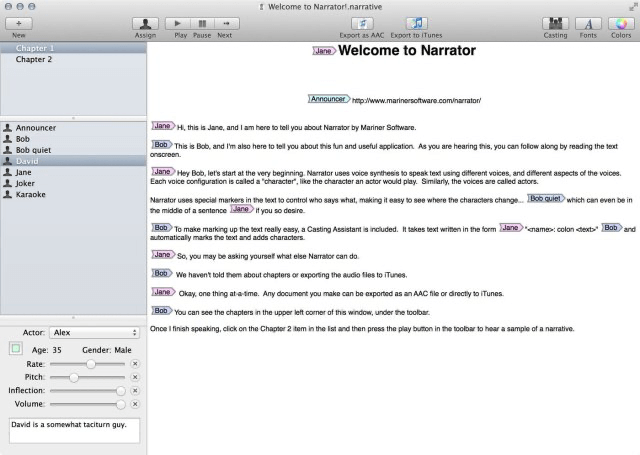Viewport: 640px width, 455px height.
Task: Click the Inflection slider knob
Action: coord(120,391)
